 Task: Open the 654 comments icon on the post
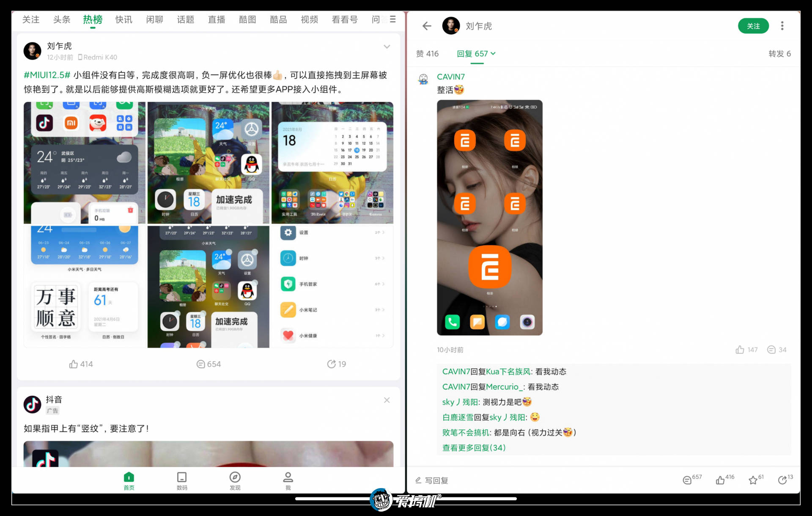coord(208,364)
